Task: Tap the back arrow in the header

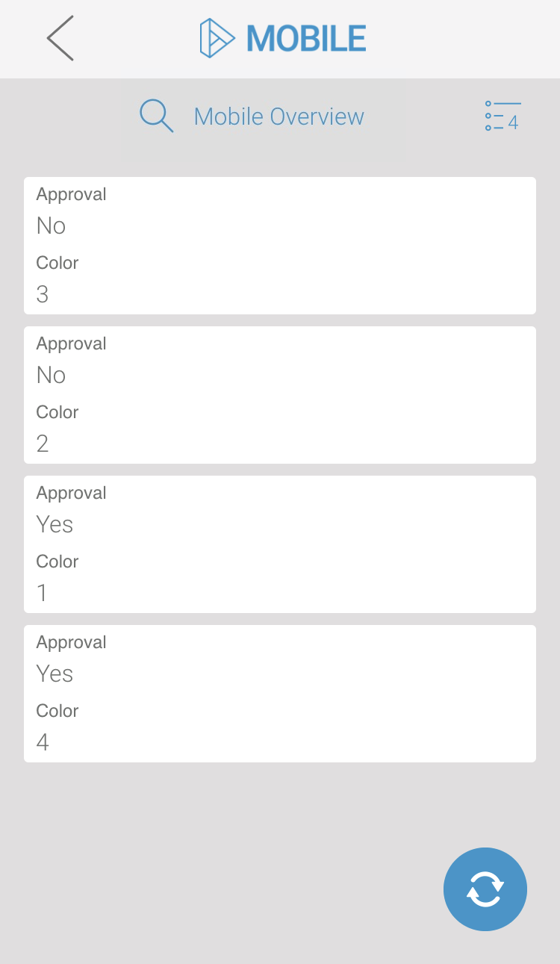Action: 60,37
